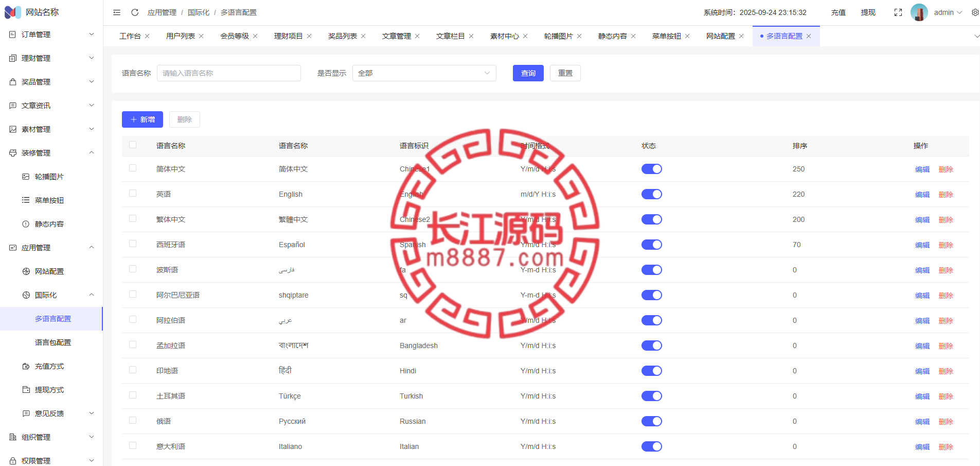Click the 奖品管理 bag icon

[13, 82]
